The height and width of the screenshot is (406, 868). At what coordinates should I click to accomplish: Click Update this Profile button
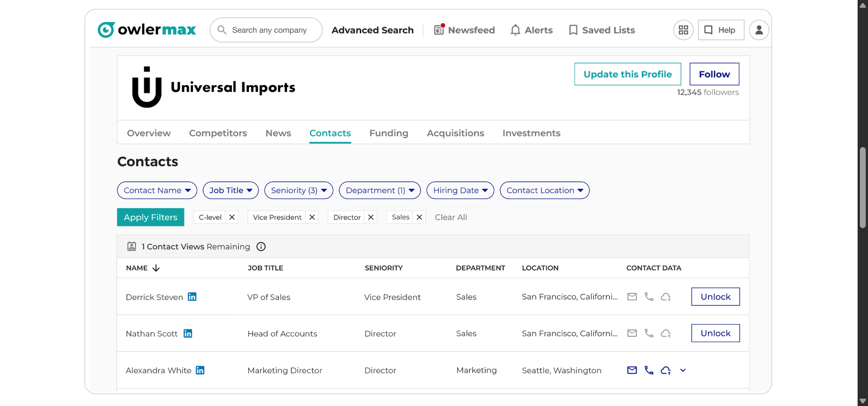coord(627,74)
